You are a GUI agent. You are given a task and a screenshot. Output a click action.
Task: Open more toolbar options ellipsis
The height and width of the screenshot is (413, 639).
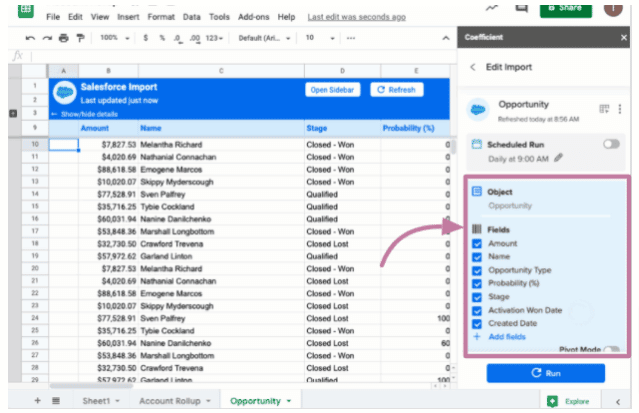[351, 38]
